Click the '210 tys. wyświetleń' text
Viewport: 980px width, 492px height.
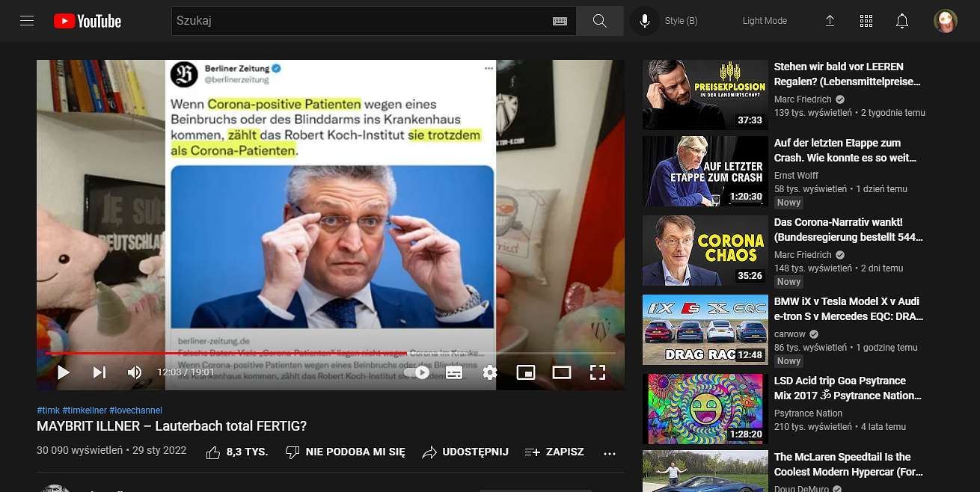click(x=813, y=427)
